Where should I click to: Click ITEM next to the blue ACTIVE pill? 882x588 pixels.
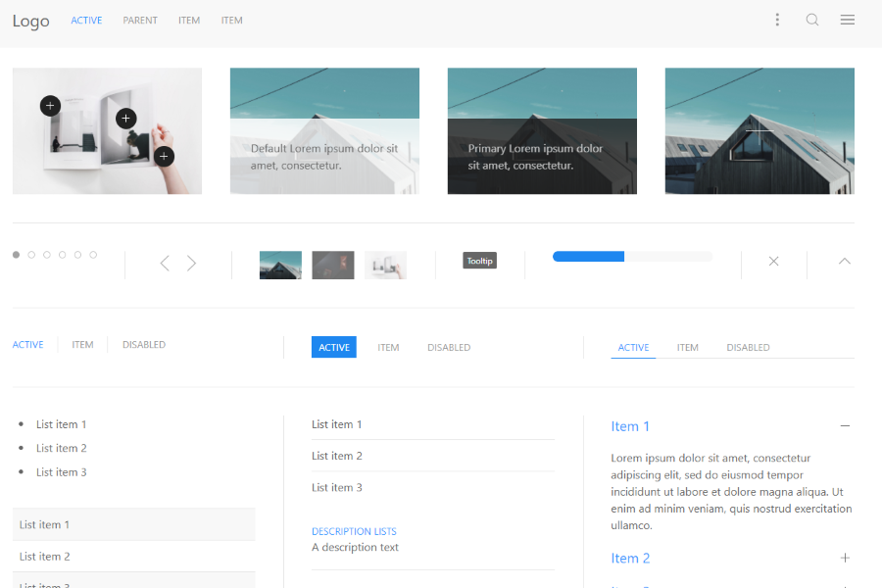point(388,347)
